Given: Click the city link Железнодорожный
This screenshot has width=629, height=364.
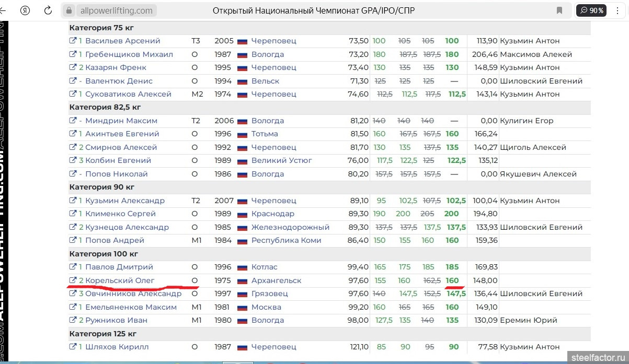Looking at the screenshot, I should (x=290, y=227).
